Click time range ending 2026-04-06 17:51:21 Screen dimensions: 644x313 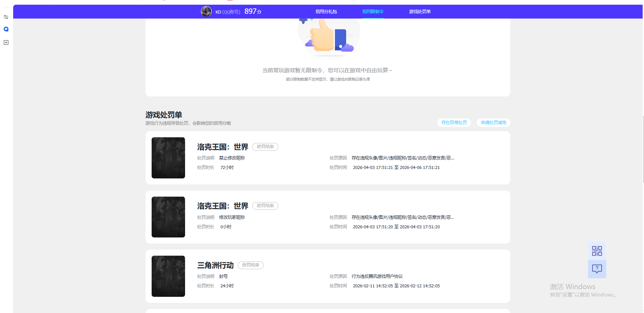396,167
